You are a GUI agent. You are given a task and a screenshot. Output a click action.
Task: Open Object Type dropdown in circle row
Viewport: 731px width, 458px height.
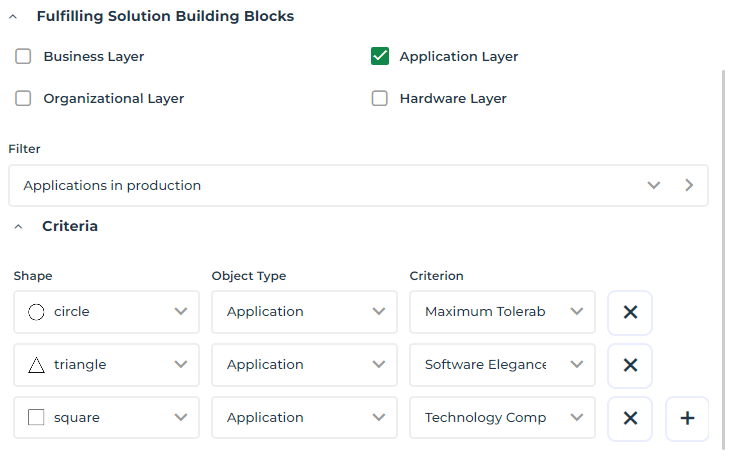click(304, 312)
